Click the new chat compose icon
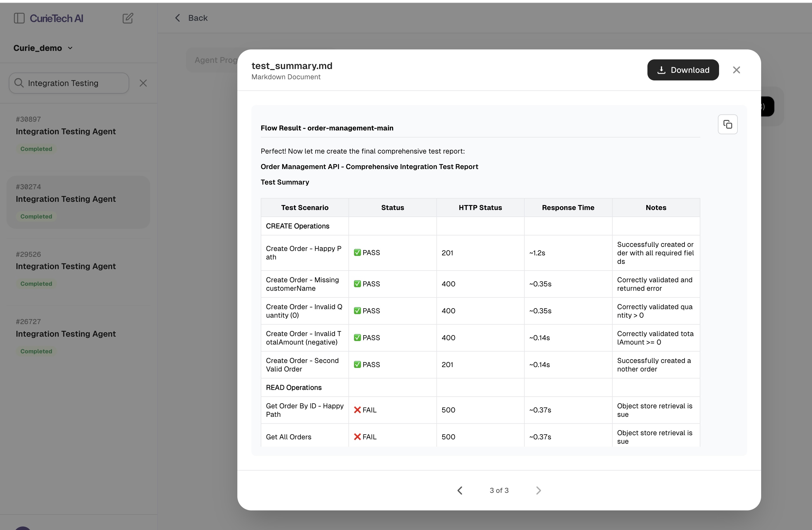 click(128, 18)
